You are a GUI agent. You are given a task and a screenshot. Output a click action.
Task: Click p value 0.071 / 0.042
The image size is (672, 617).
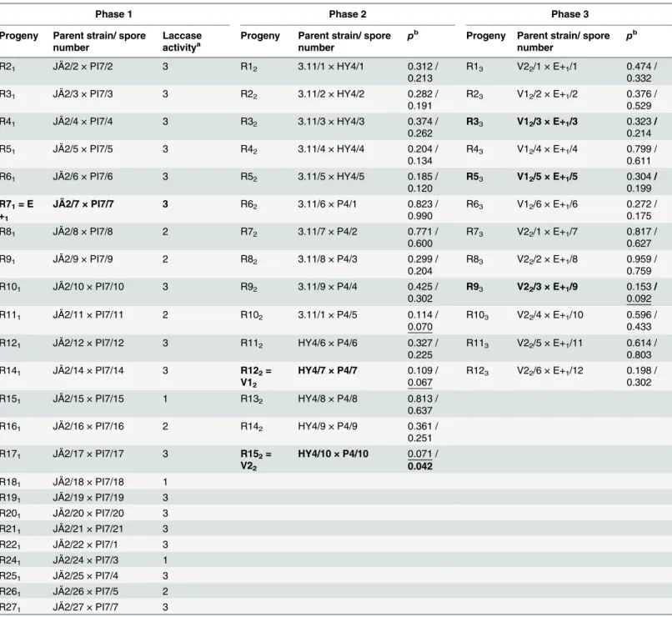coord(423,459)
